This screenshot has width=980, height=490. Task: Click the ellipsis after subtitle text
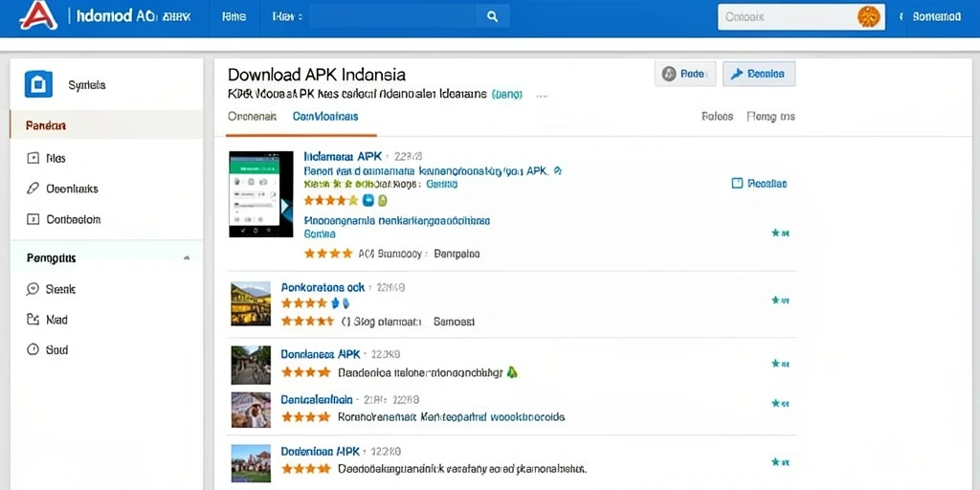[542, 96]
